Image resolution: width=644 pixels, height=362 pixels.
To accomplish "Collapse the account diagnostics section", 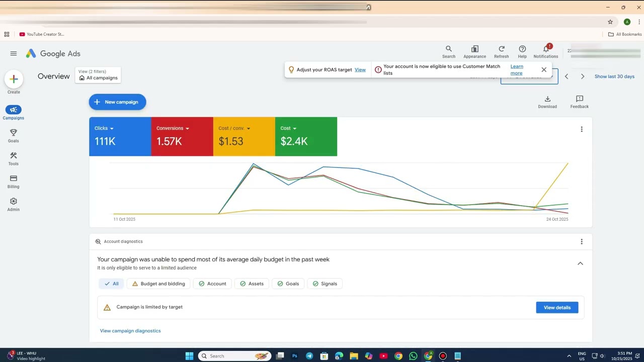I will pos(580,263).
